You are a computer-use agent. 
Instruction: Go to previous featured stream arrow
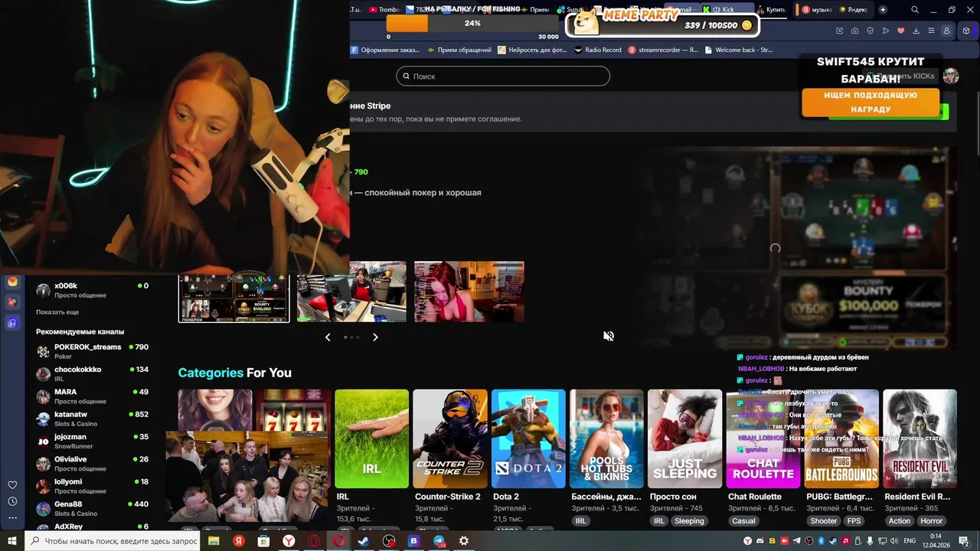328,337
